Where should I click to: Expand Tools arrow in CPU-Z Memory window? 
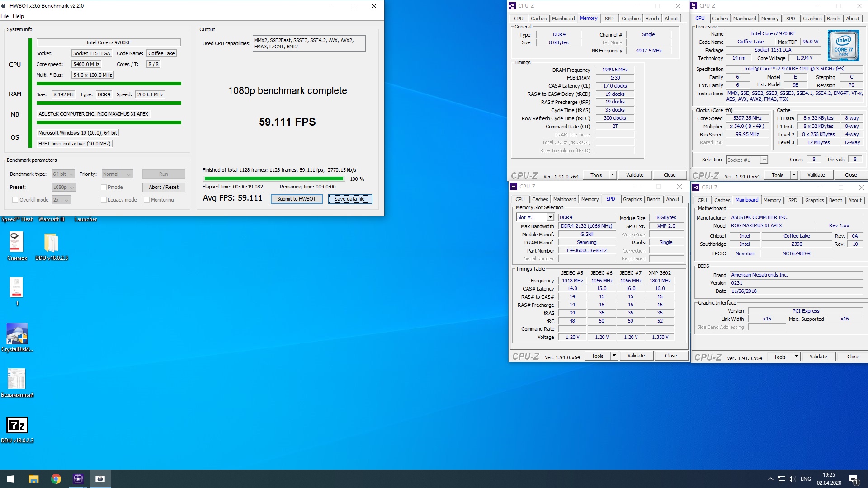[613, 175]
